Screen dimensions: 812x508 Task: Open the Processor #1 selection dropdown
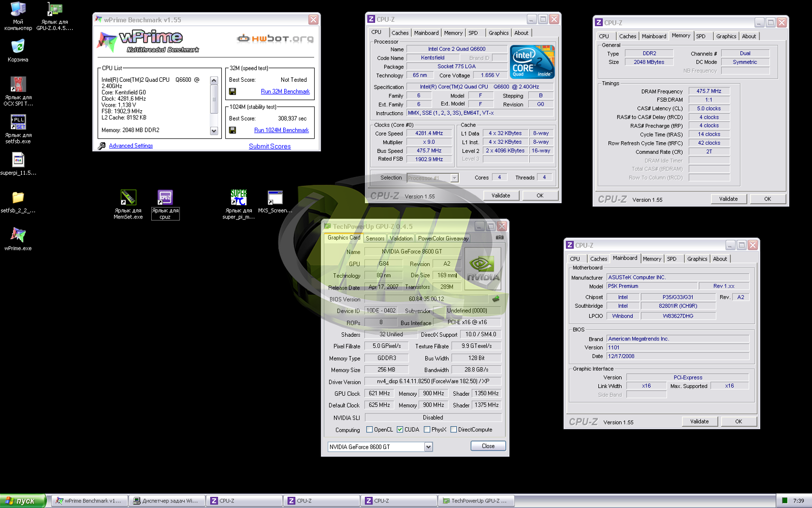(454, 178)
